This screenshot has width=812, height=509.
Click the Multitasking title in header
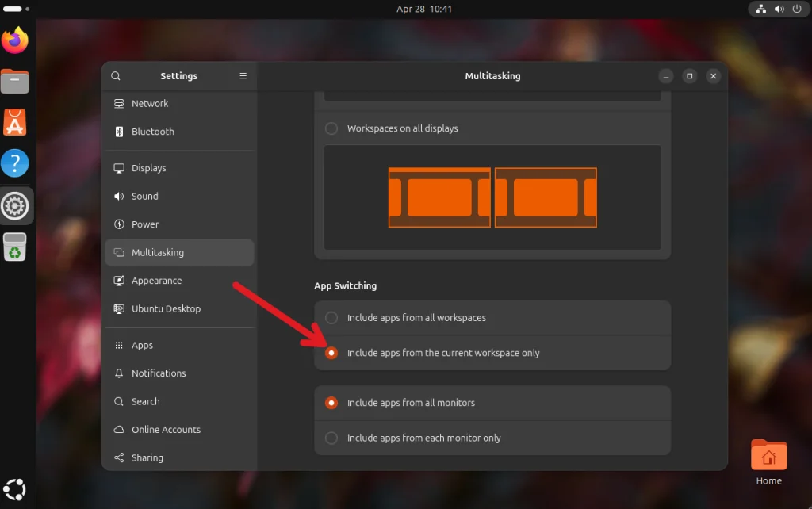point(492,76)
